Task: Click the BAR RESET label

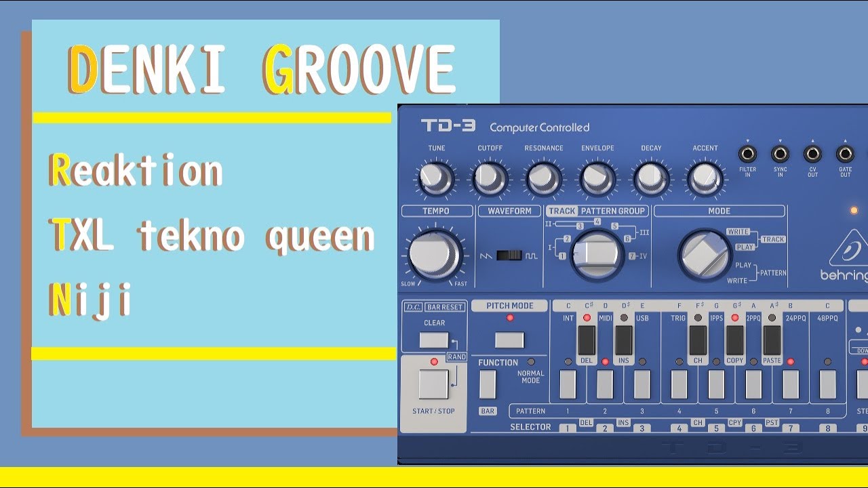Action: [x=445, y=307]
